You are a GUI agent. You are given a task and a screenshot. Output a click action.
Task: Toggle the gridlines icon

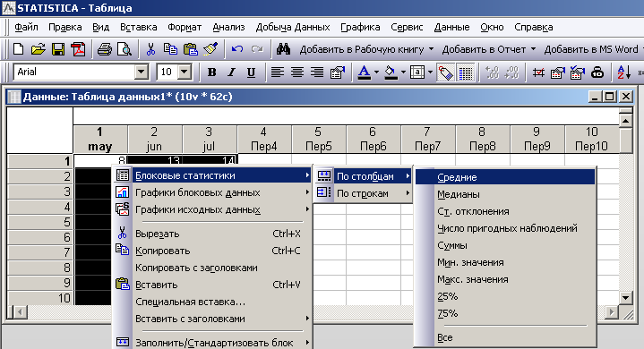click(x=466, y=73)
